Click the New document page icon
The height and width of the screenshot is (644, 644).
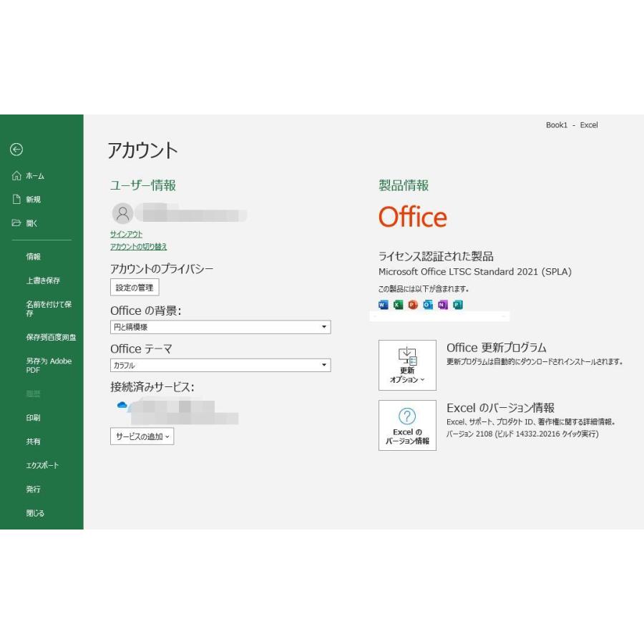(x=16, y=200)
